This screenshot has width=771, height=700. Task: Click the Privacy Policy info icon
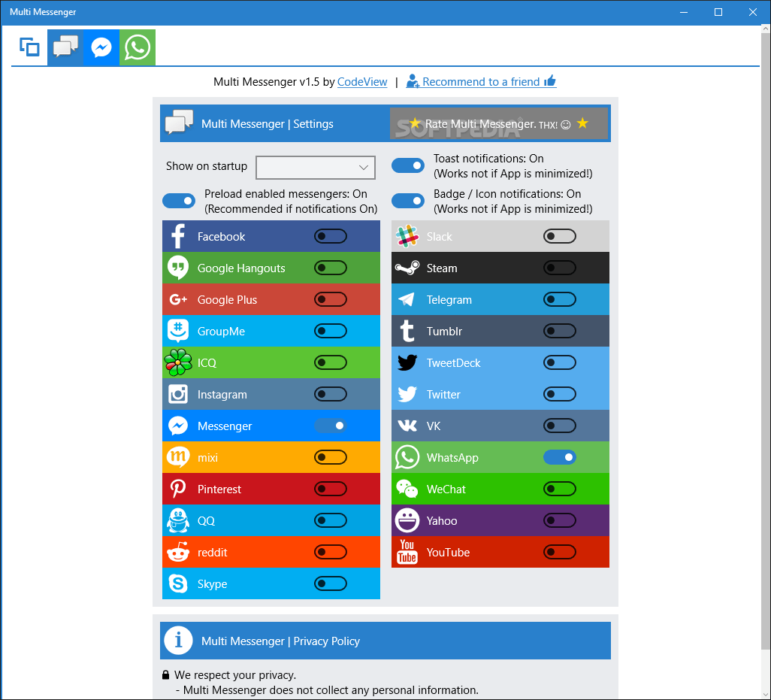[x=178, y=641]
